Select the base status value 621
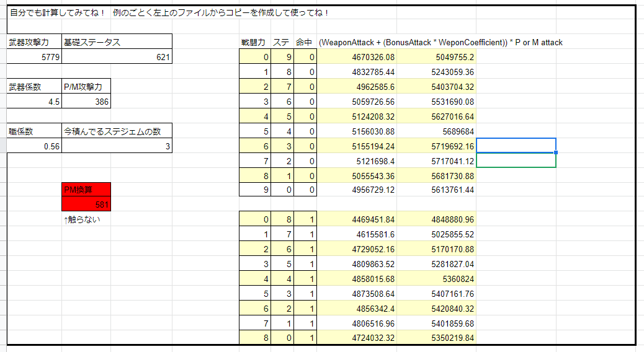This screenshot has height=352, width=644. pyautogui.click(x=117, y=56)
